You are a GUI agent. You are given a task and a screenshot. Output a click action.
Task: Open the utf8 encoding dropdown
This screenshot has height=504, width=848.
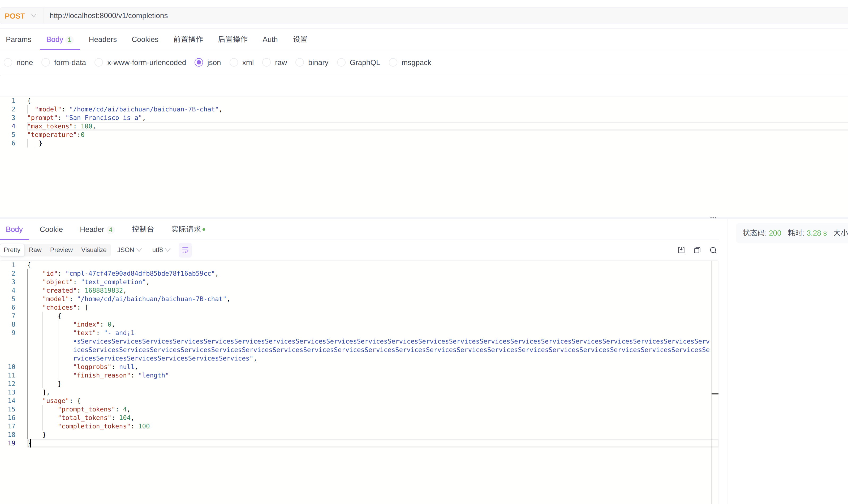coord(161,250)
